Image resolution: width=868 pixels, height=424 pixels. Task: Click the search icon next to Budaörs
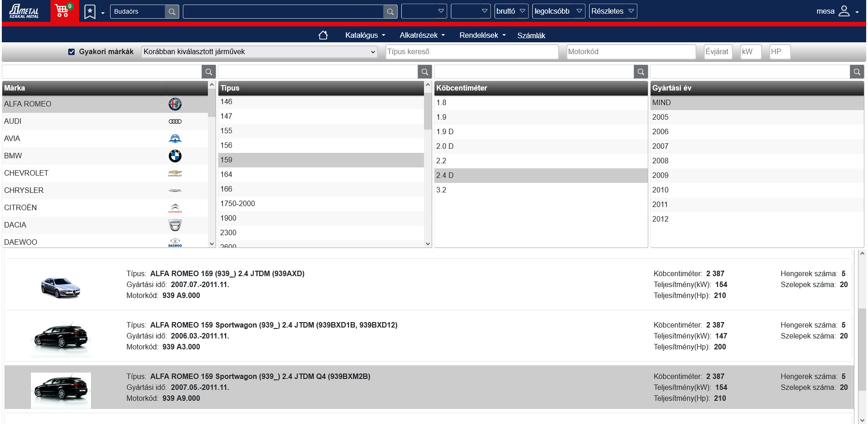pyautogui.click(x=172, y=12)
